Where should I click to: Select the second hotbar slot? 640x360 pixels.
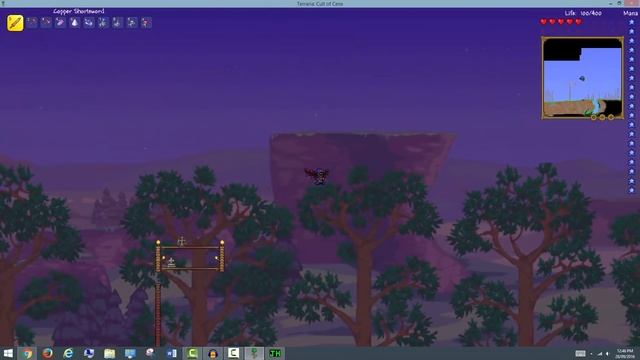pyautogui.click(x=32, y=22)
